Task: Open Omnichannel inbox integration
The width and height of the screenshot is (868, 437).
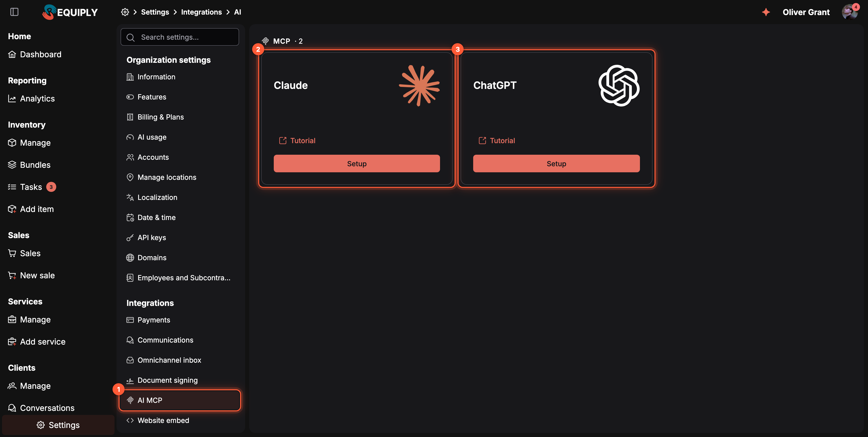Action: point(164,360)
